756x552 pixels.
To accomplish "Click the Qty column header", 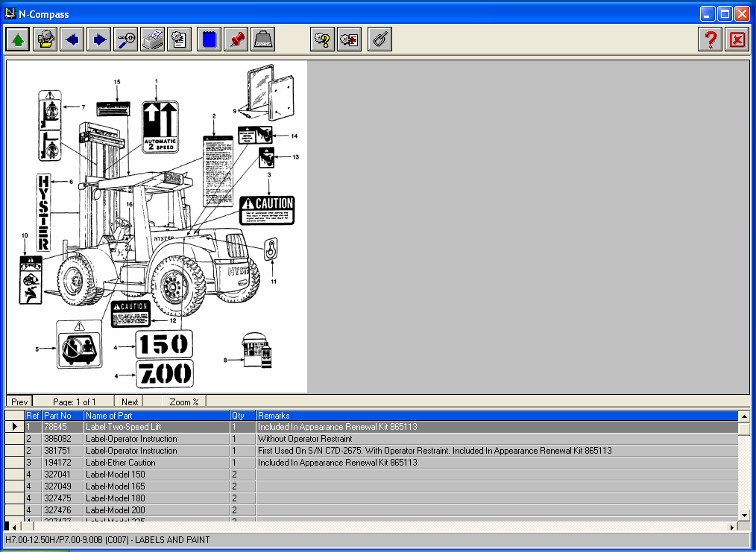I will pos(242,415).
